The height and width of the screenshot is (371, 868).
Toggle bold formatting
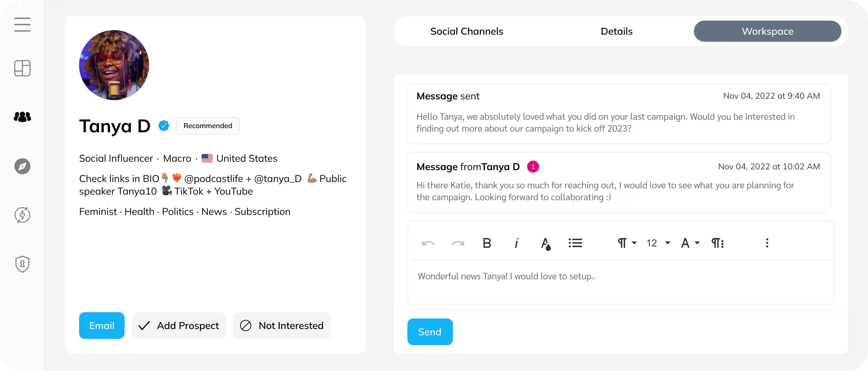point(487,243)
